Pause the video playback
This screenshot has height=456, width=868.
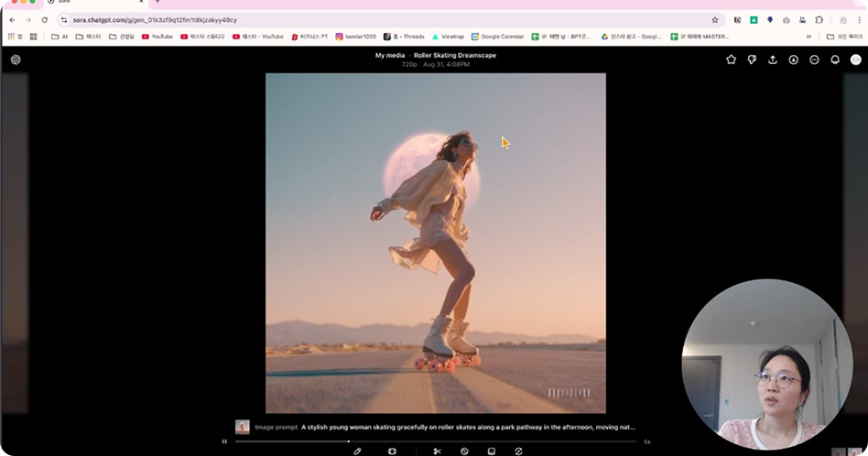(x=224, y=441)
